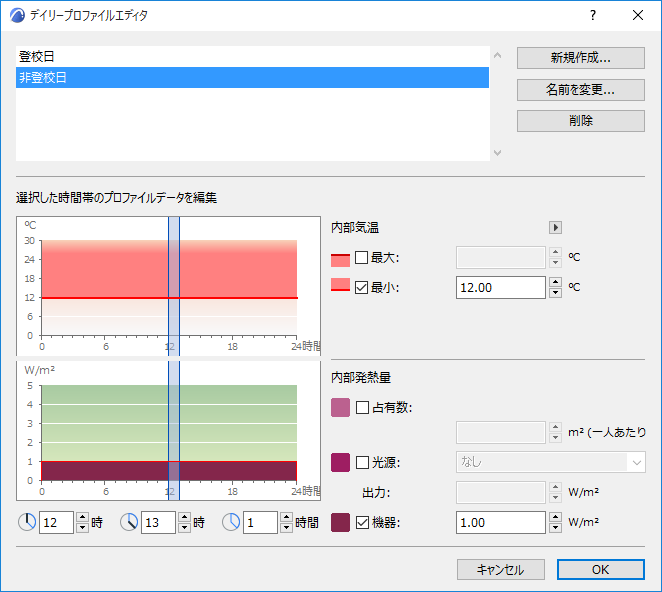Click the selected time band in temperature chart
Screen dimensions: 662x592
point(174,286)
